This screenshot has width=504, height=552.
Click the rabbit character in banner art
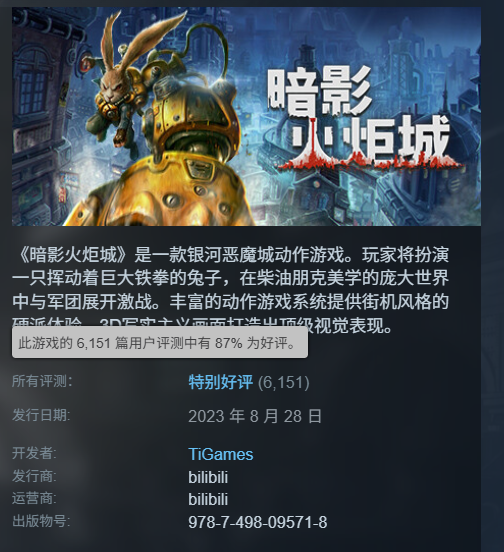[120, 81]
